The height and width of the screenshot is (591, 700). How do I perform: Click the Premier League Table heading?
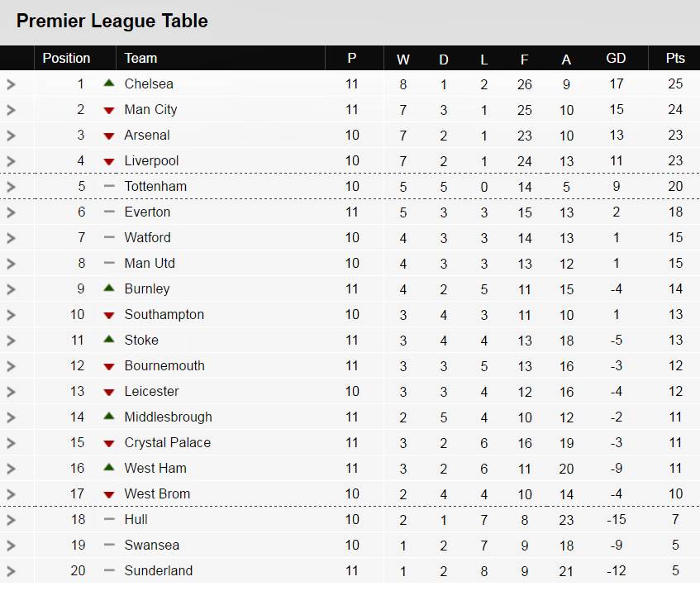pos(112,21)
